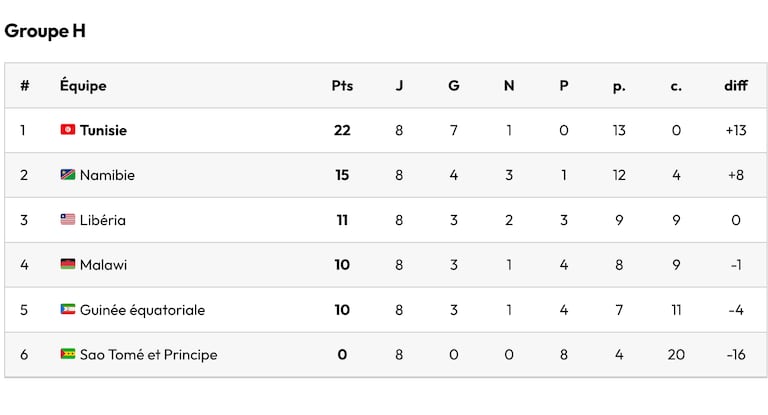Viewport: 768px width, 415px height.
Task: Open Guinée équatoriale team entry
Action: pyautogui.click(x=143, y=310)
